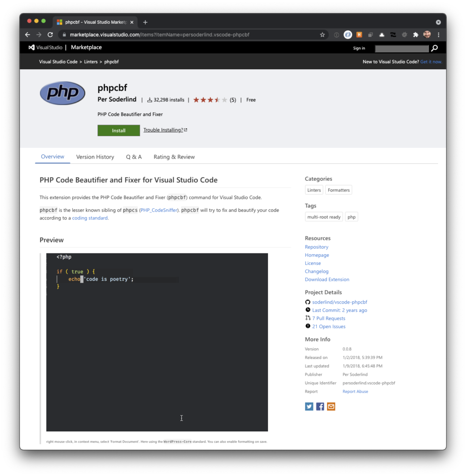Image resolution: width=466 pixels, height=476 pixels.
Task: Switch to the Rating & Review tab
Action: [x=174, y=157]
